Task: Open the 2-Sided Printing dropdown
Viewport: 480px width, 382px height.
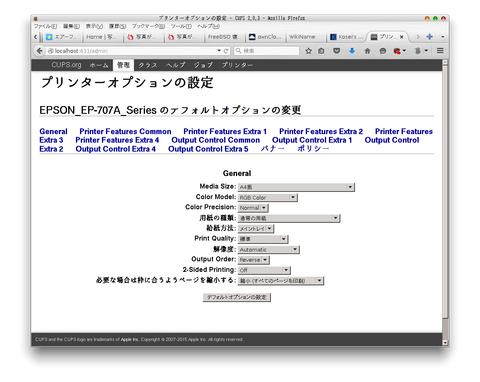Action: [x=264, y=270]
